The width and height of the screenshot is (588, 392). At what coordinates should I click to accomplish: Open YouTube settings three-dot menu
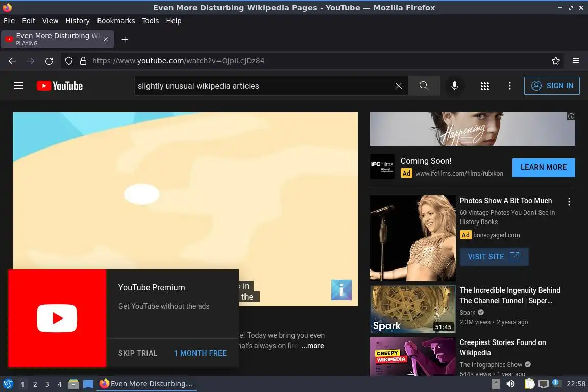509,86
